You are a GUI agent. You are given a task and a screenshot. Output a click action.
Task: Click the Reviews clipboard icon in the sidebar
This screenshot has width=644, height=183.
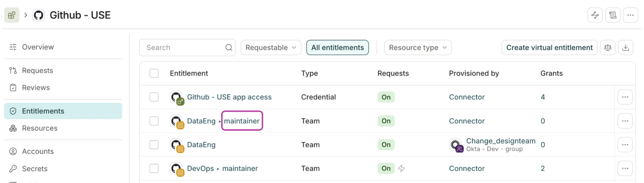point(13,87)
